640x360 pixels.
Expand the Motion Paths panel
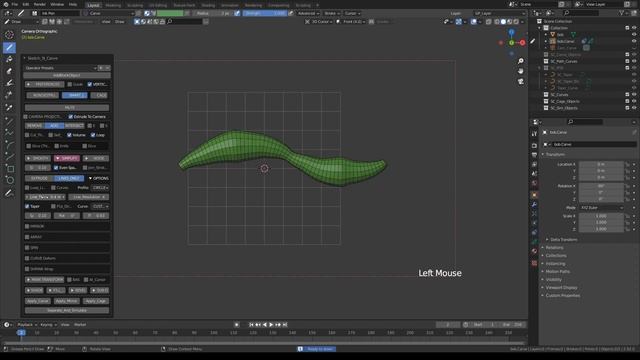coord(558,271)
